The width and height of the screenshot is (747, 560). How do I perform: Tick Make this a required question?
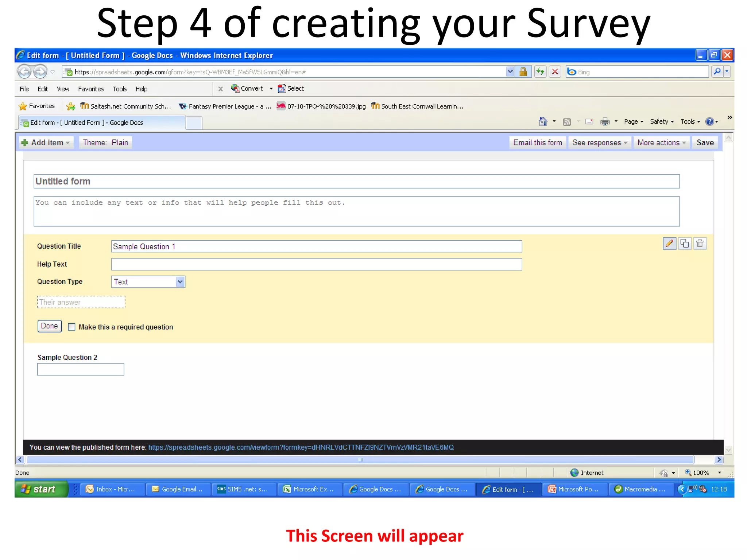point(72,327)
